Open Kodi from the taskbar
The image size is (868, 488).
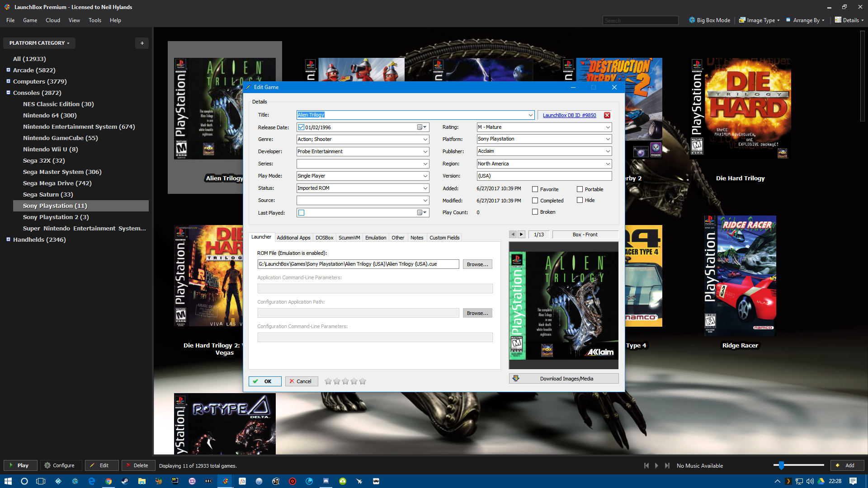(x=58, y=481)
